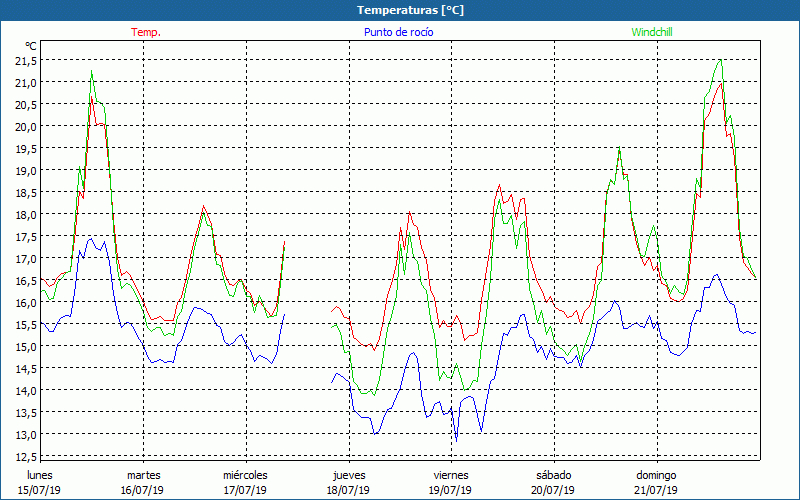Image resolution: width=800 pixels, height=500 pixels.
Task: Click the '°C' axis unit label
Action: pos(31,46)
